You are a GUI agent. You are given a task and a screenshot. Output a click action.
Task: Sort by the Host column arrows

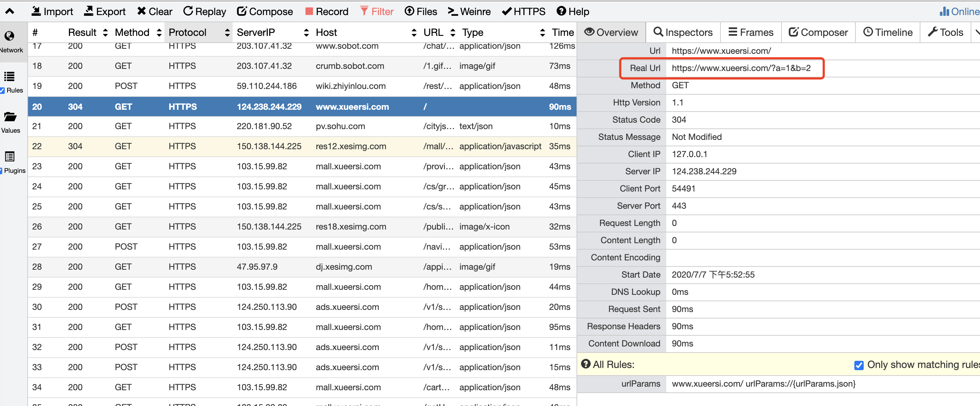(414, 32)
